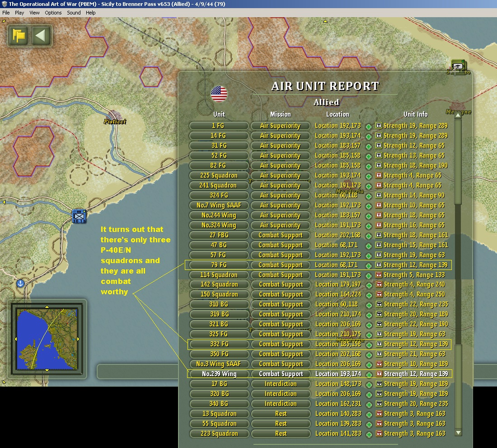This screenshot has height=448, width=497.
Task: Click the minimap left scroll arrow
Action: [16, 339]
